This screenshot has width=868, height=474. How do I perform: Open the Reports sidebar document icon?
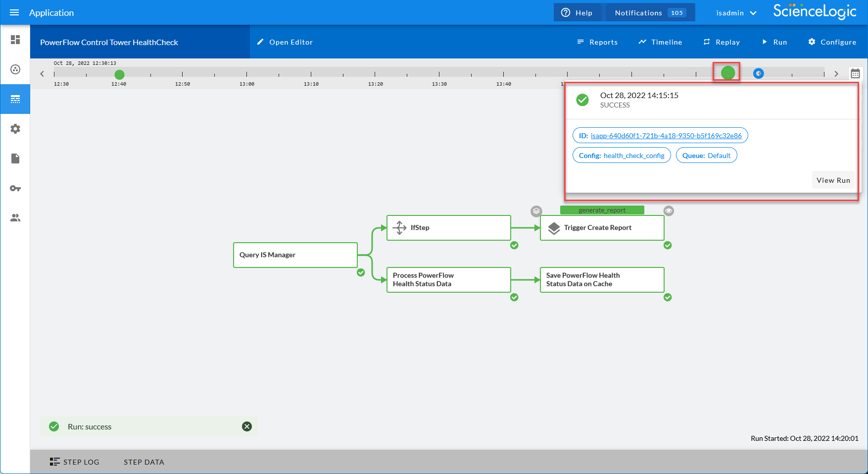tap(15, 158)
